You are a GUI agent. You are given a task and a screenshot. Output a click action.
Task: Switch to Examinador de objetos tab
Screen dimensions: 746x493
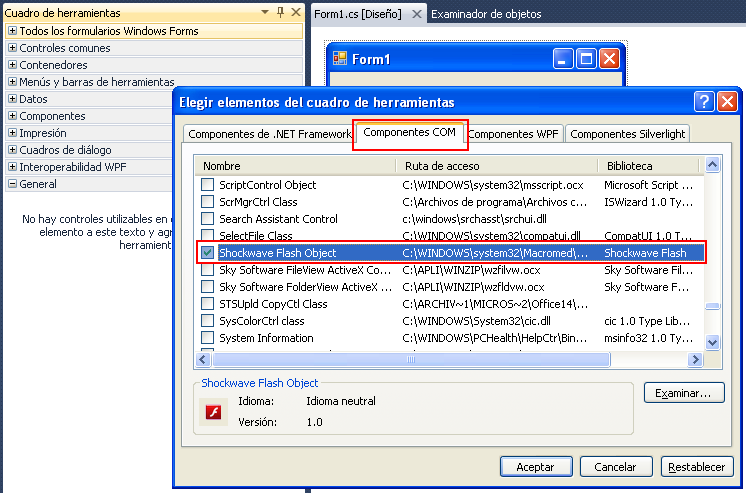tap(486, 14)
